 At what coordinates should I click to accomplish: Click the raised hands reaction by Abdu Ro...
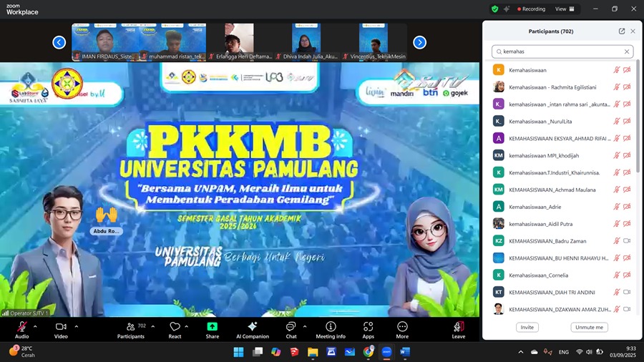click(107, 215)
